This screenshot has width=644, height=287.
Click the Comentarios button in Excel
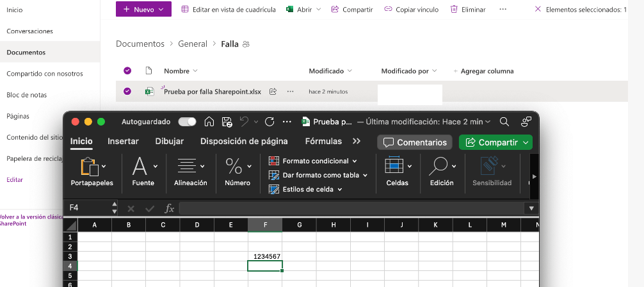[x=415, y=142]
